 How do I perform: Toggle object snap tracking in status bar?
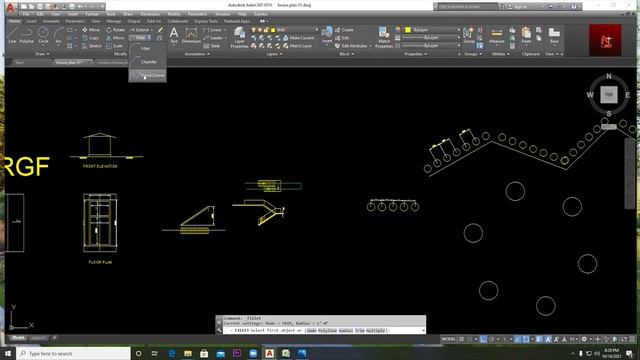click(x=518, y=339)
